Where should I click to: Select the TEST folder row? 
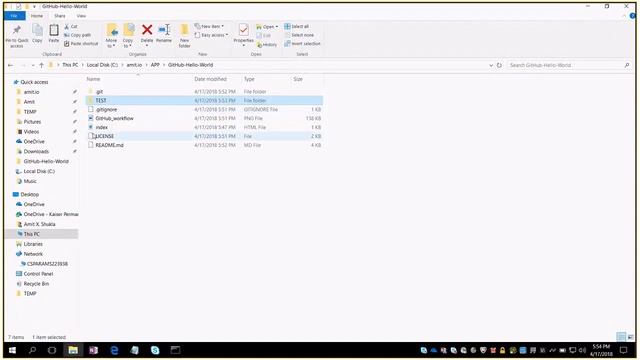(204, 100)
